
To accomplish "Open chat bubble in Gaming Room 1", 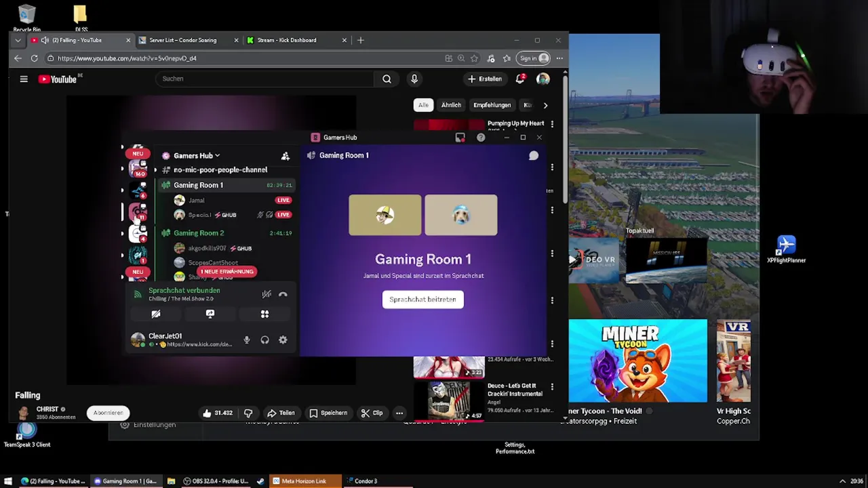I will coord(534,156).
